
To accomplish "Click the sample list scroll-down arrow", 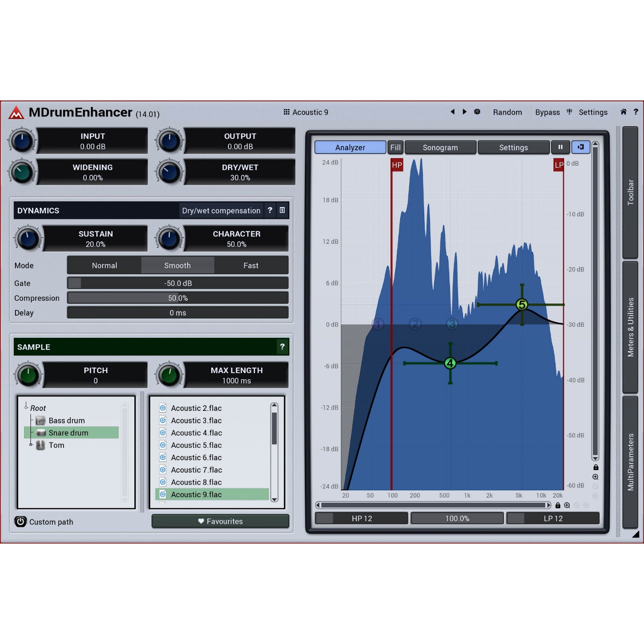I will coord(274,500).
